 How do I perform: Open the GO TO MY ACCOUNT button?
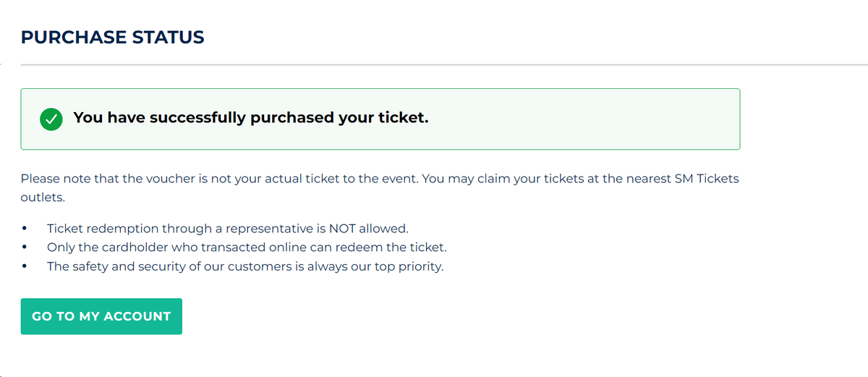(101, 316)
